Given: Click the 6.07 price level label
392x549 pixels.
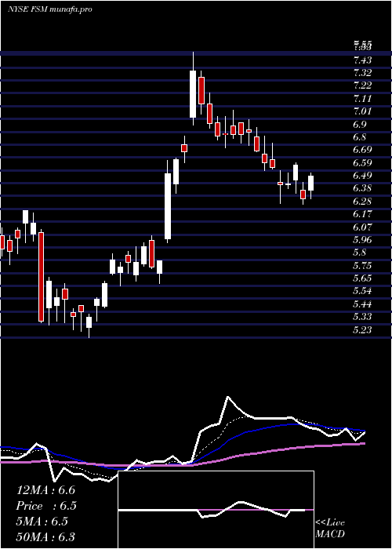Looking at the screenshot, I should pyautogui.click(x=362, y=227).
